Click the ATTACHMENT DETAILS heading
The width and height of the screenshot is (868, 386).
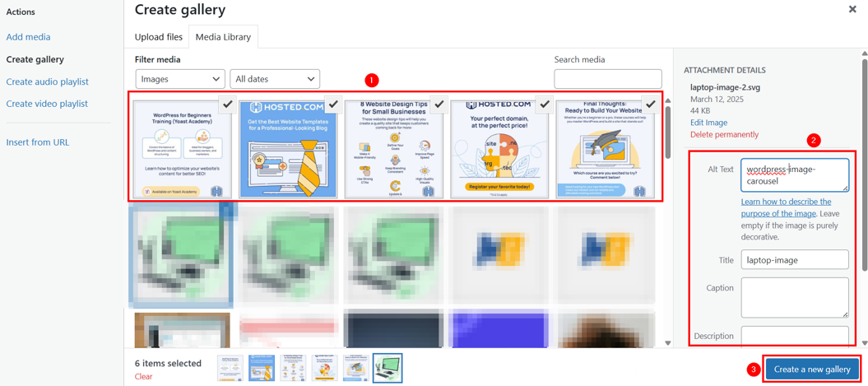click(725, 70)
